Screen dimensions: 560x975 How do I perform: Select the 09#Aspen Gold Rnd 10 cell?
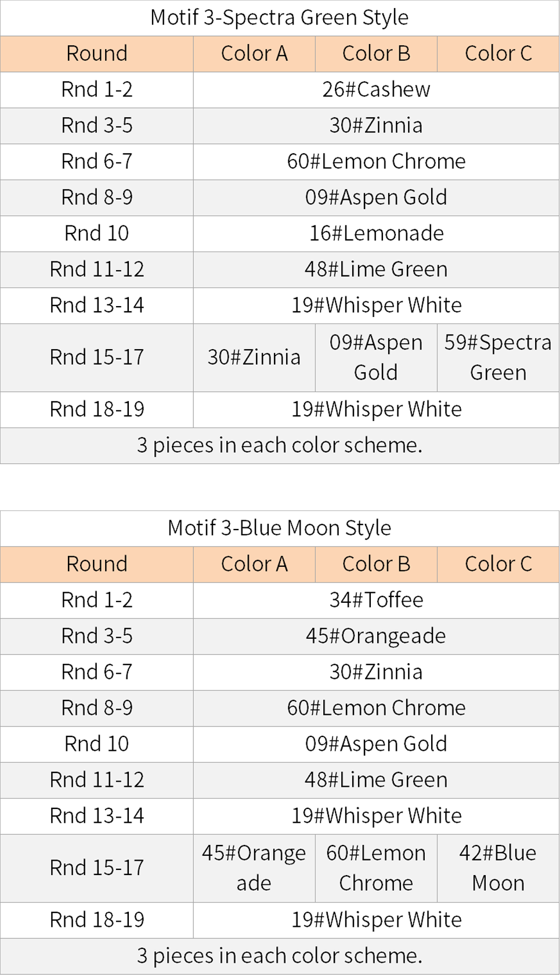376,744
